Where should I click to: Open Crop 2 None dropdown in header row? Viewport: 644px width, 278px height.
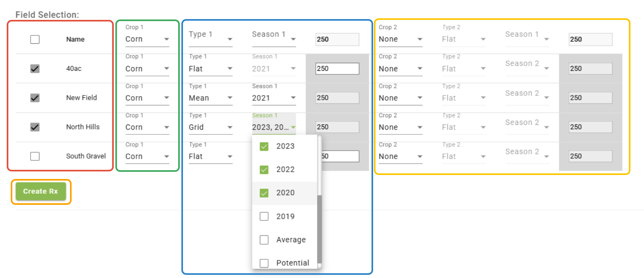tap(400, 39)
